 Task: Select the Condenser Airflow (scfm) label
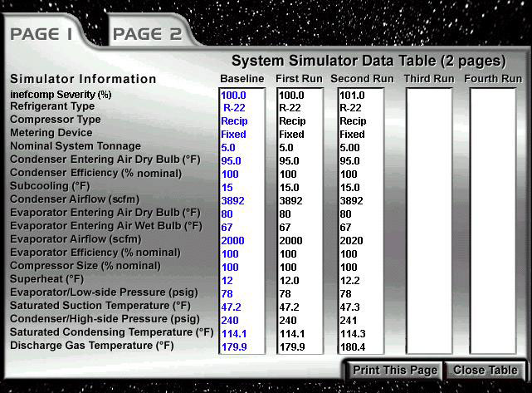click(75, 199)
